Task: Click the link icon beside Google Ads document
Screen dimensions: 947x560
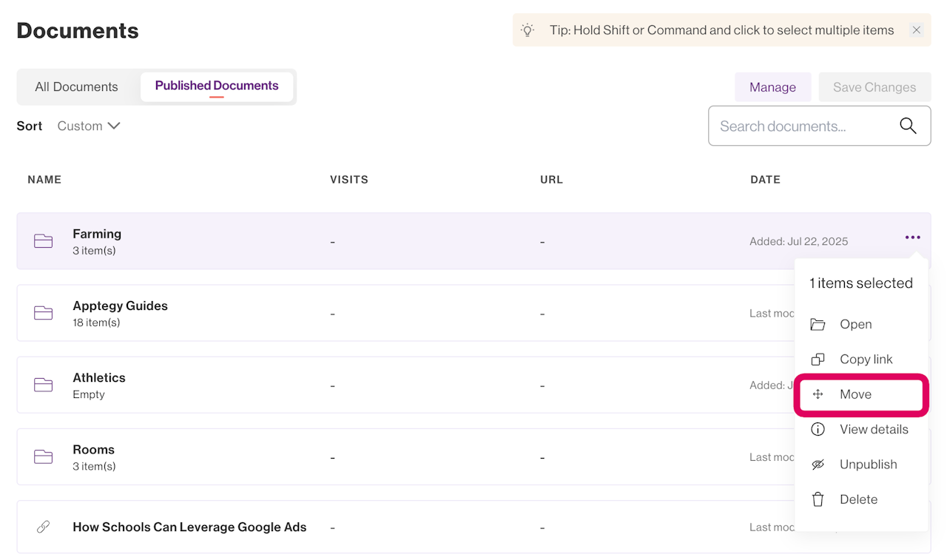Action: point(44,527)
